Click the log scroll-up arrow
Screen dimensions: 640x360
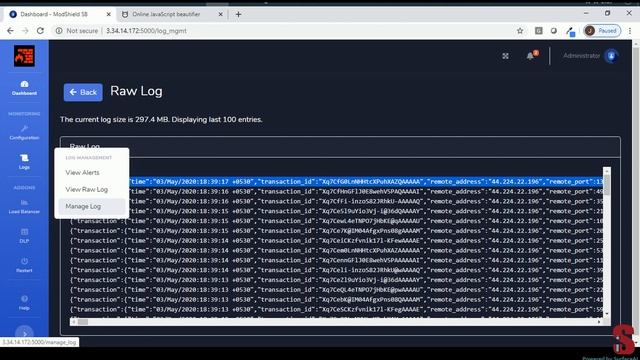coord(607,171)
